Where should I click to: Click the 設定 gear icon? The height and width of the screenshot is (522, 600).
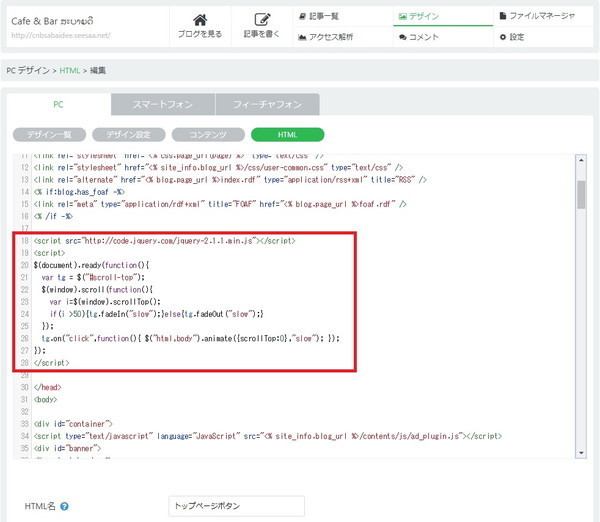pyautogui.click(x=503, y=37)
